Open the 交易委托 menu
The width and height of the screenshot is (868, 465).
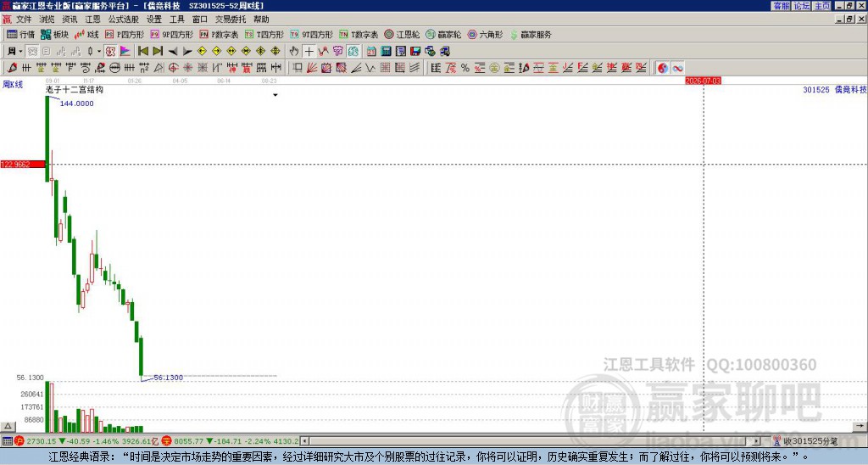coord(231,20)
